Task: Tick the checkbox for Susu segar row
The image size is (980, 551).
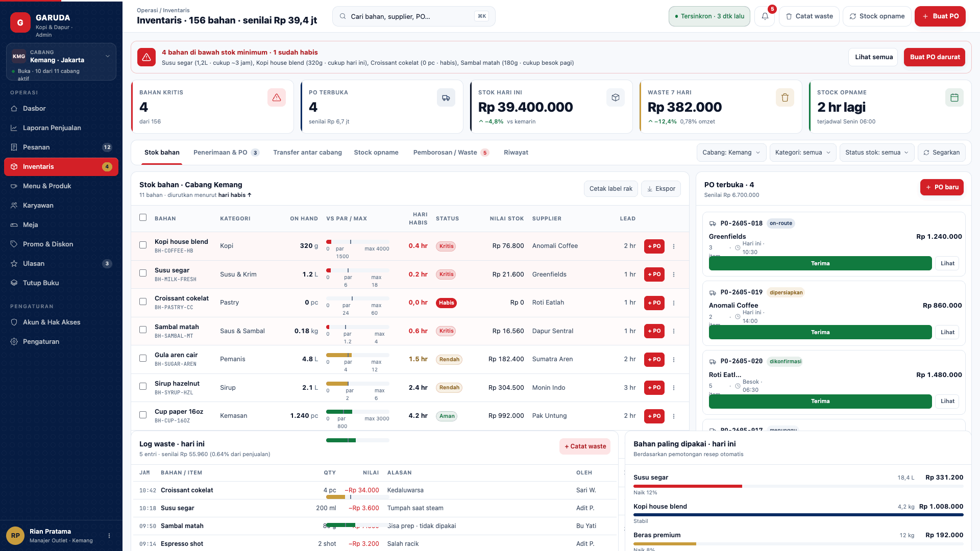Action: 143,273
